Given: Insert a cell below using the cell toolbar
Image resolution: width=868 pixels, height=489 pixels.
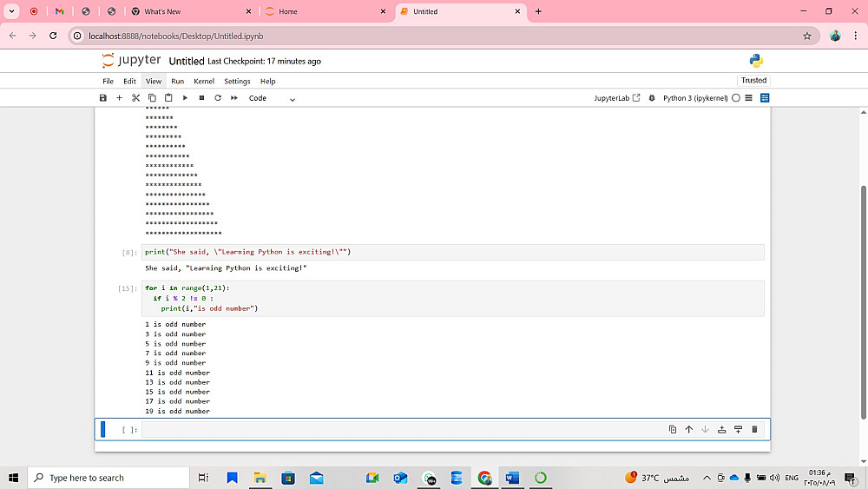Looking at the screenshot, I should [738, 429].
